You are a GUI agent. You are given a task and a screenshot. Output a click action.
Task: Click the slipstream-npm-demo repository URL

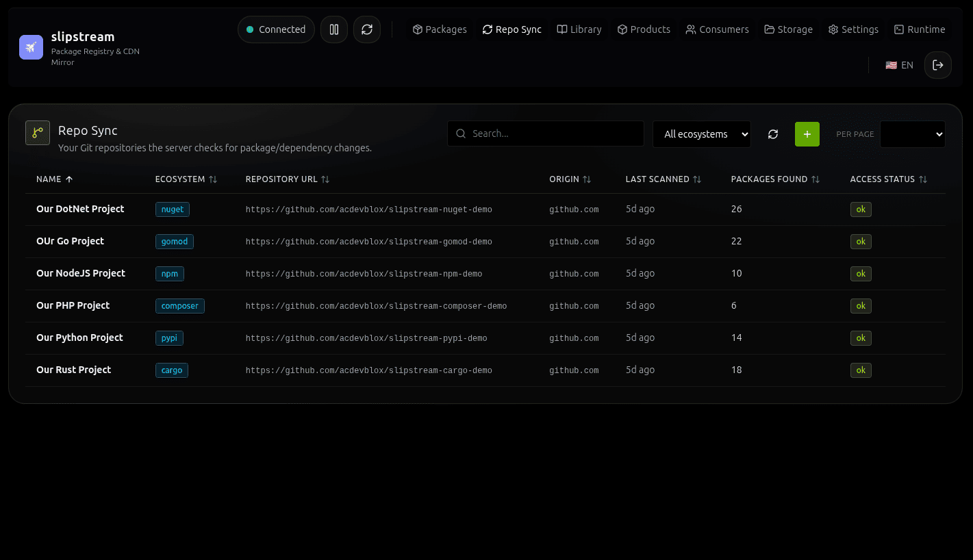coord(364,274)
